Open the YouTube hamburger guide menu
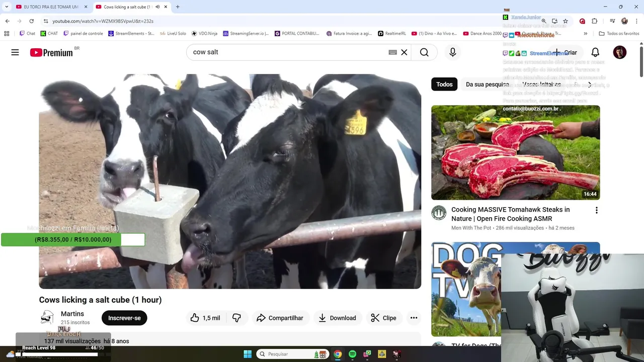Image resolution: width=644 pixels, height=362 pixels. [x=15, y=52]
